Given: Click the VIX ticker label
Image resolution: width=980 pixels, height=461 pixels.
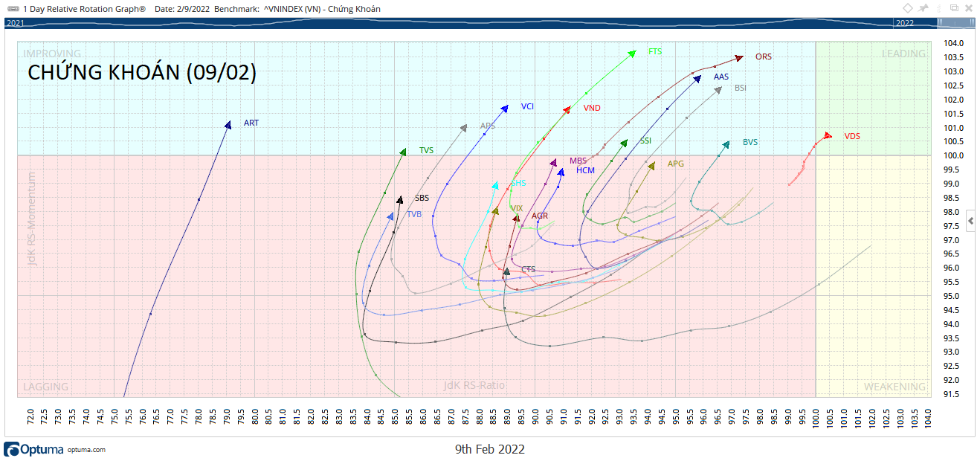Looking at the screenshot, I should 517,208.
